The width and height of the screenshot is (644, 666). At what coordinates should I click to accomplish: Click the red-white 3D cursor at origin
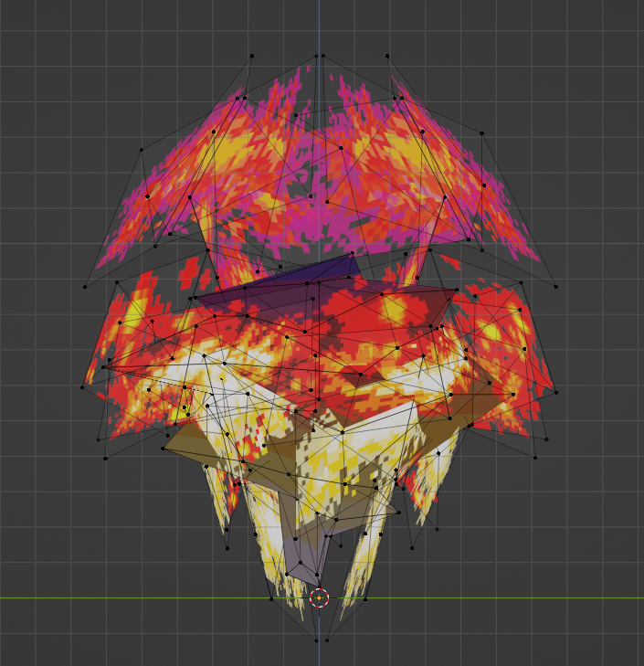319,598
